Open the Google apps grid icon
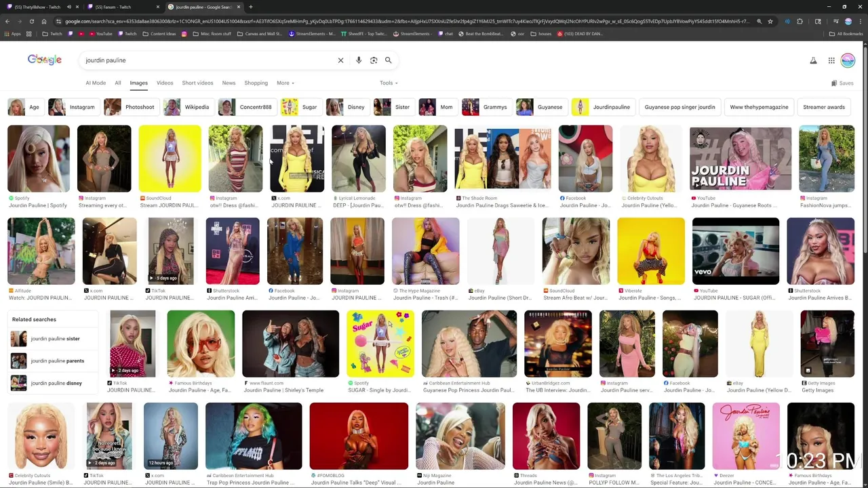The width and height of the screenshot is (868, 488). [831, 60]
